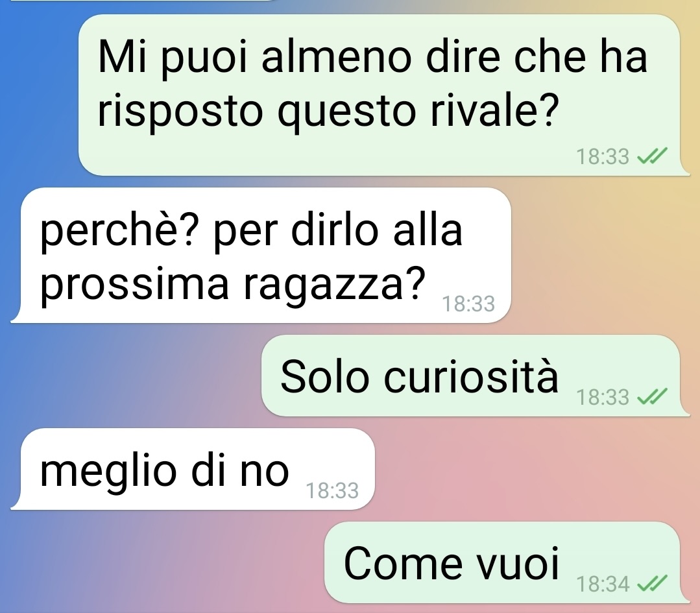This screenshot has height=613, width=700.
Task: Tap the 18:34 timestamp on 'Come vuoi'
Action: 603,584
